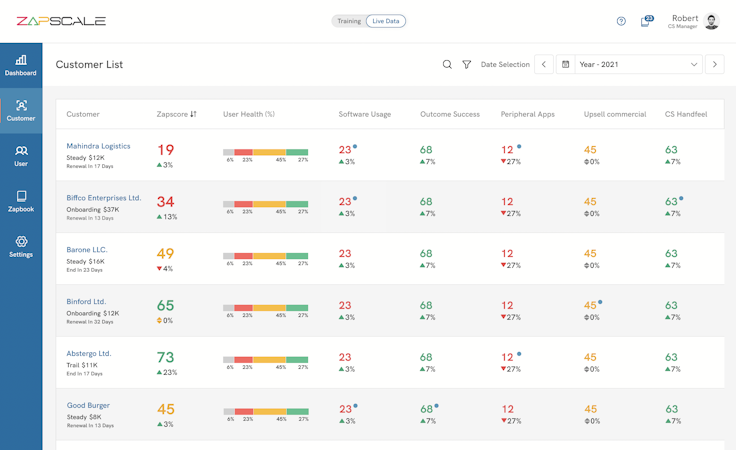
Task: Open Good Burger customer link
Action: [x=88, y=405]
